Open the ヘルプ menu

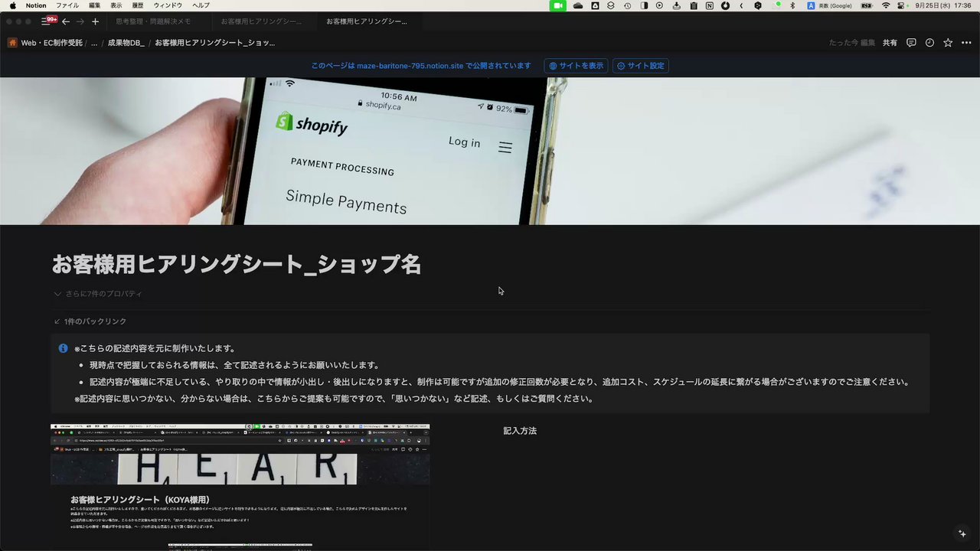[201, 5]
